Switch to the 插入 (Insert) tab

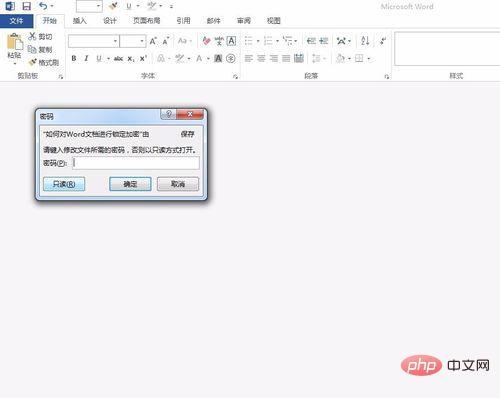(x=80, y=21)
